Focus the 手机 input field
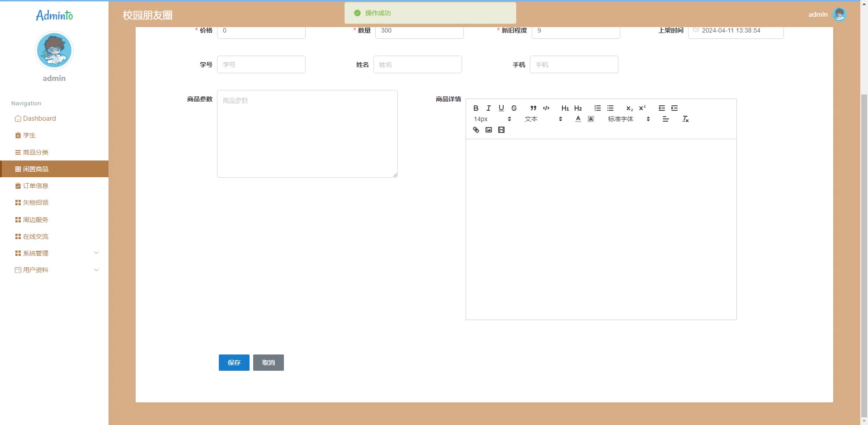The height and width of the screenshot is (425, 868). tap(574, 65)
